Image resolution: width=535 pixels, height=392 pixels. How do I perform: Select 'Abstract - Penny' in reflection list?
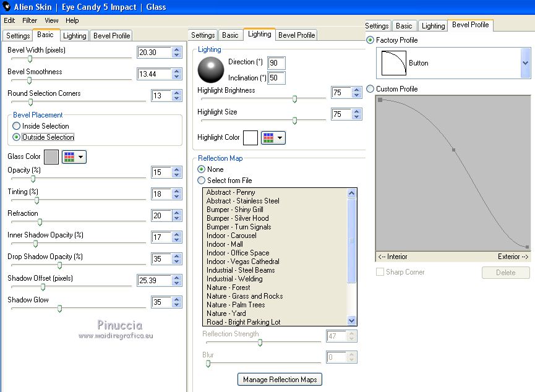click(x=231, y=192)
